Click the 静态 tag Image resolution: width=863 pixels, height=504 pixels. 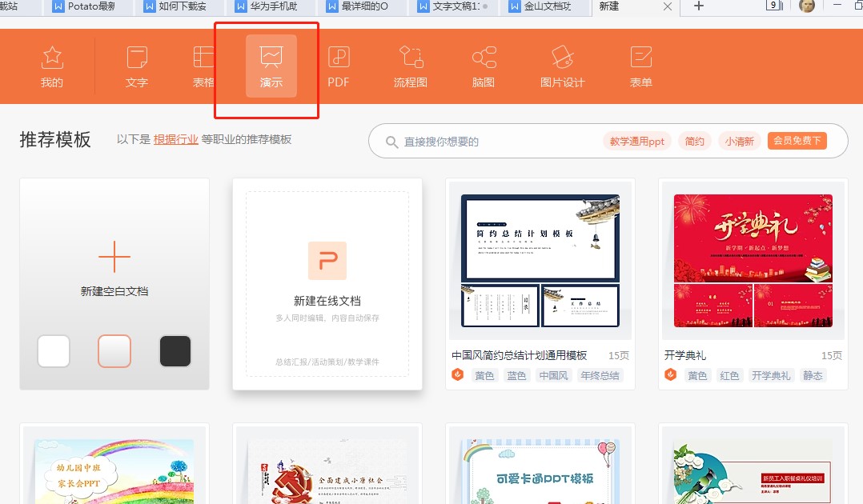813,375
